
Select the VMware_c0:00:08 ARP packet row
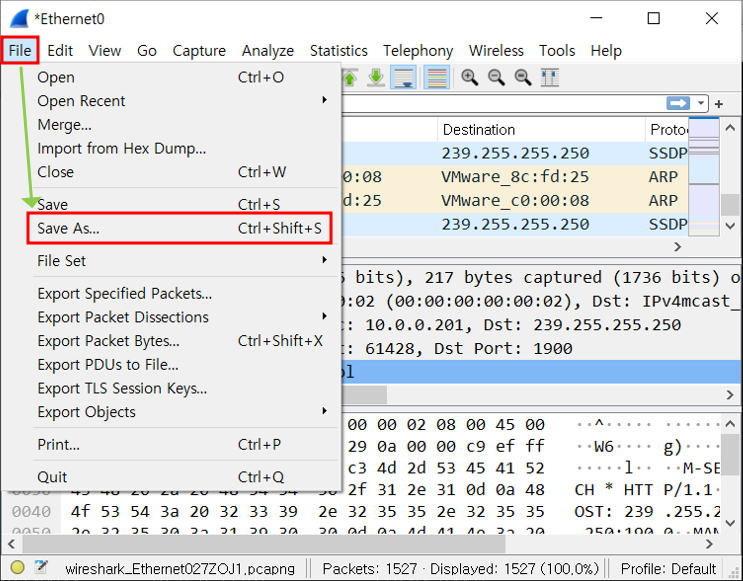[514, 200]
